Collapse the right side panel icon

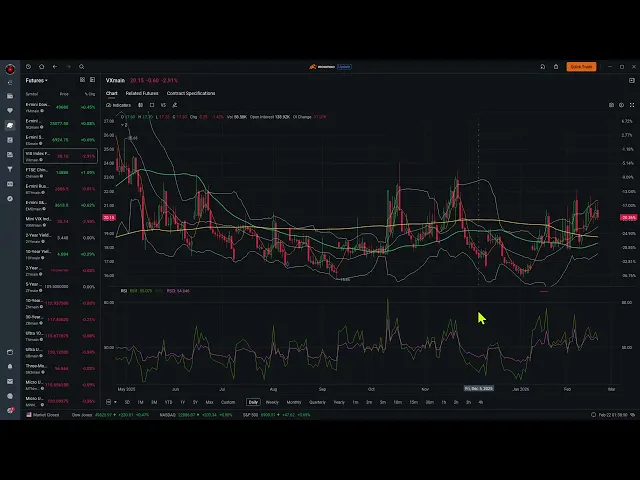(x=632, y=80)
